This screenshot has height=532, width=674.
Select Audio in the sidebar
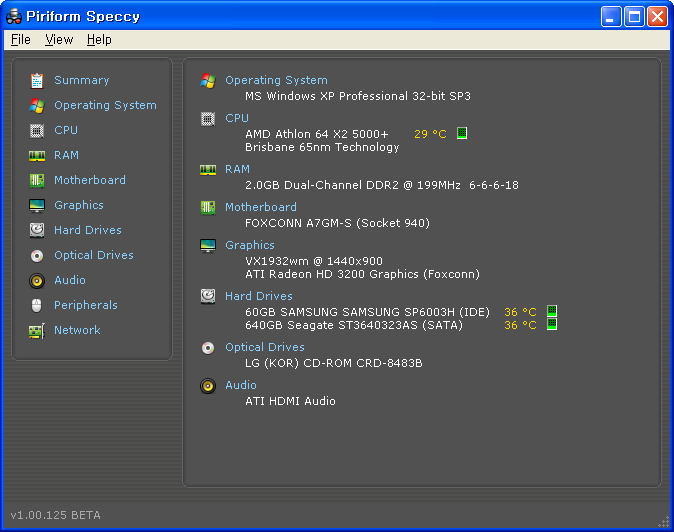click(70, 280)
